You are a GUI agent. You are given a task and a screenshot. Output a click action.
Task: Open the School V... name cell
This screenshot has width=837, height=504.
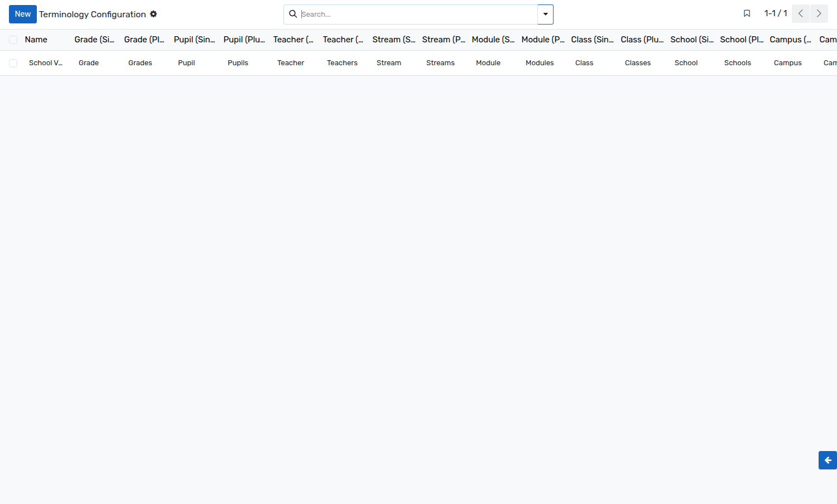click(46, 63)
